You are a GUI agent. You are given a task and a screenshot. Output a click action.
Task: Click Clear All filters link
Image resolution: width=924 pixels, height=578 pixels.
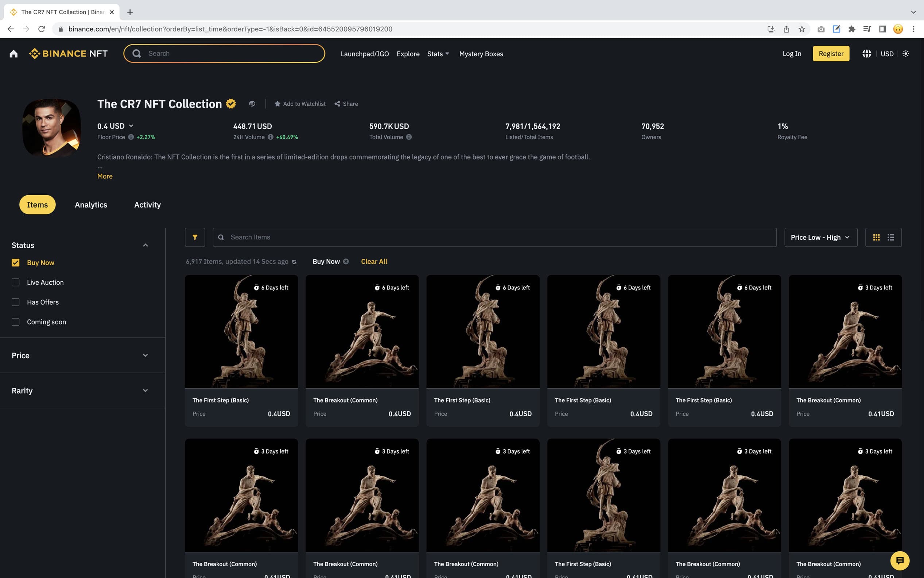(374, 262)
